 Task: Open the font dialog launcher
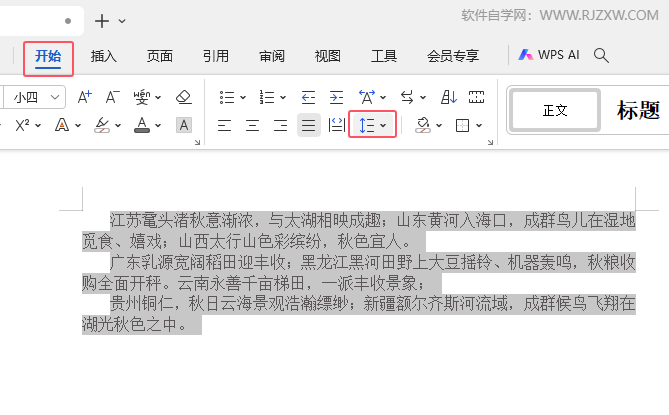pyautogui.click(x=198, y=142)
